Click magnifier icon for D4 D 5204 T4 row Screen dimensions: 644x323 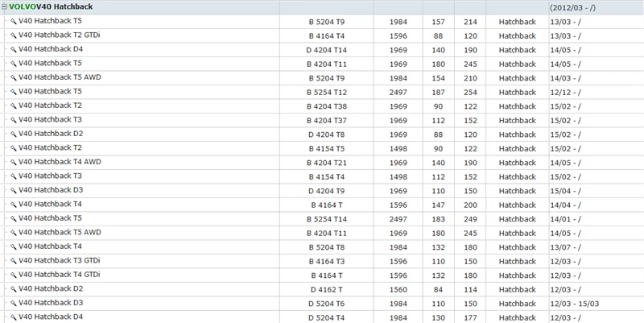coord(14,317)
